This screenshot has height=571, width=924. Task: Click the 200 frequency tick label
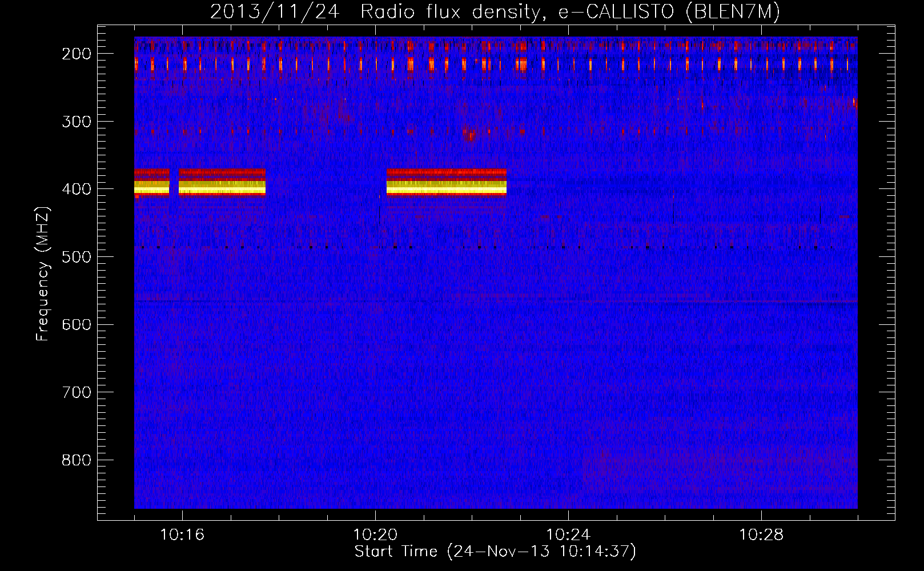(77, 54)
